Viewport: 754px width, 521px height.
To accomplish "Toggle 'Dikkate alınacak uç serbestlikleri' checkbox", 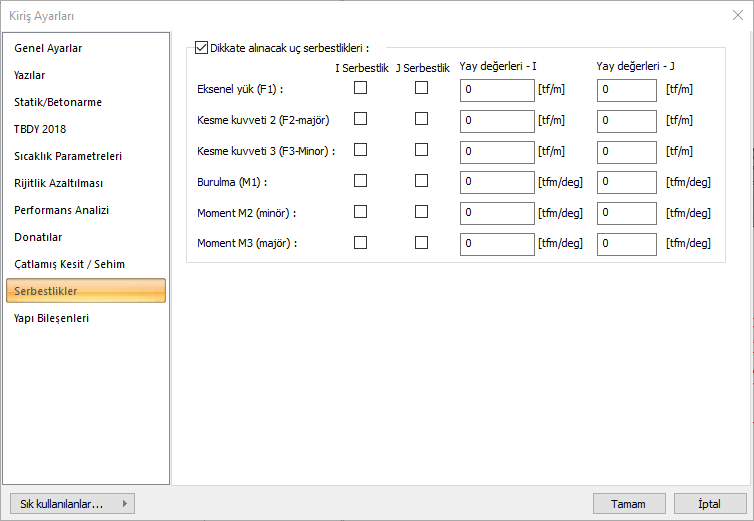I will point(203,47).
